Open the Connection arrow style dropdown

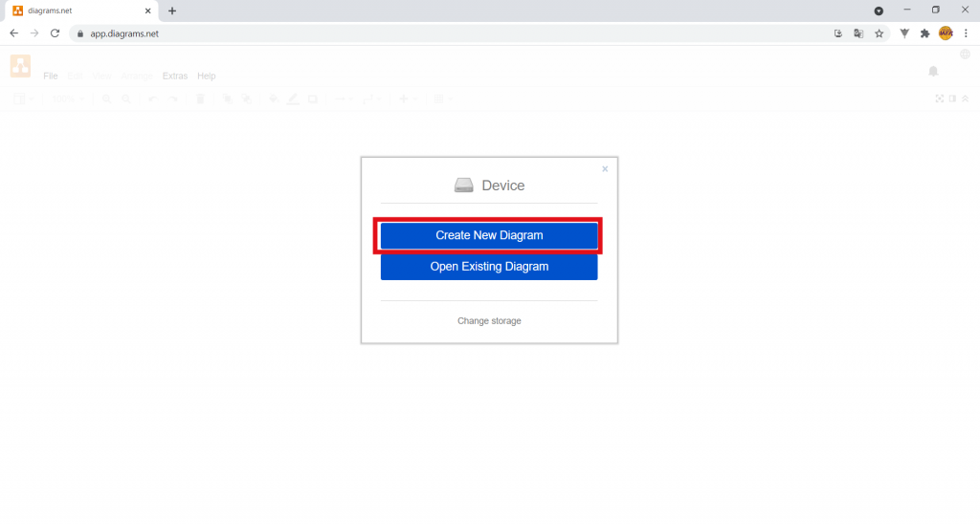pyautogui.click(x=344, y=98)
